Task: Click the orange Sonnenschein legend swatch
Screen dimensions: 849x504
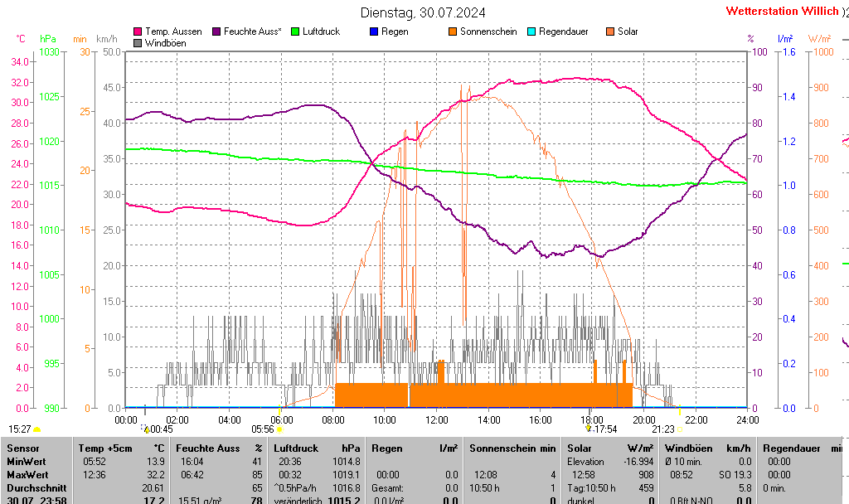Action: coord(453,32)
